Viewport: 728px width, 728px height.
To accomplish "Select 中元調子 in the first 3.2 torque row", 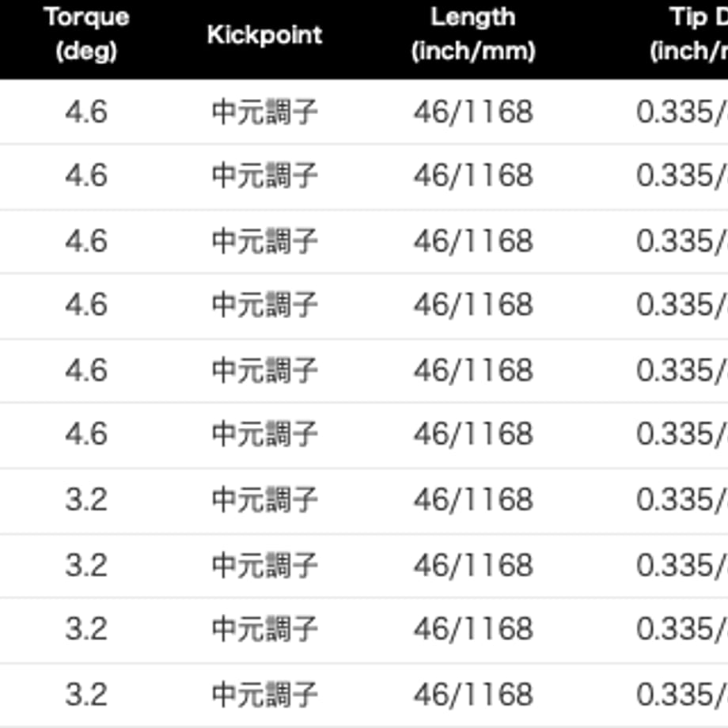I will 264,500.
